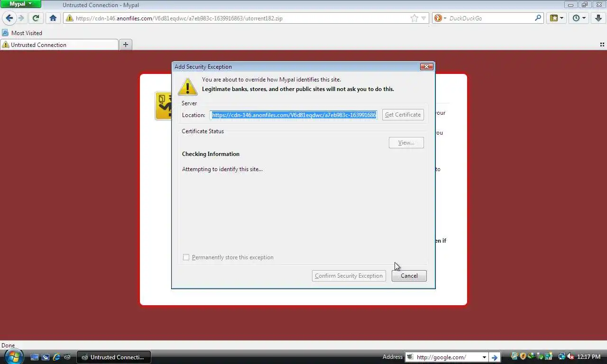Click the Untrusted Connection taskbar button
Image resolution: width=607 pixels, height=364 pixels.
(x=113, y=357)
